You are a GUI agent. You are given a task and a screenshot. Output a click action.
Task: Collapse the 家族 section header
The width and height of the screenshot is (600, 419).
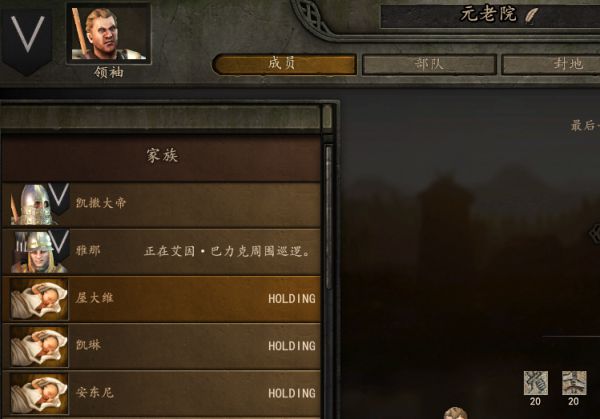tap(161, 157)
